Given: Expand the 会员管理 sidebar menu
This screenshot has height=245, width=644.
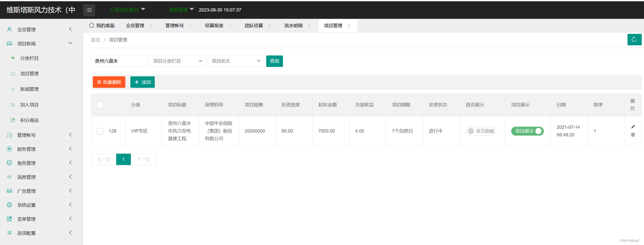Looking at the screenshot, I should pos(41,29).
